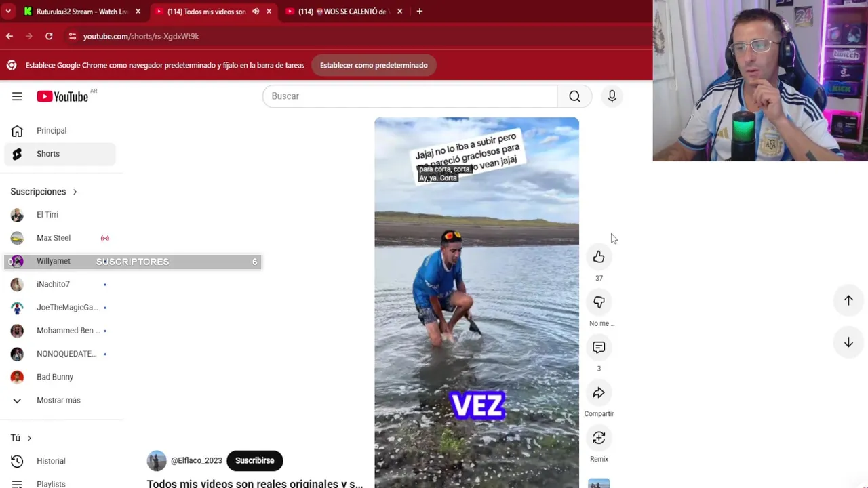Open El Tirri channel subscription
This screenshot has width=868, height=488.
pyautogui.click(x=60, y=215)
